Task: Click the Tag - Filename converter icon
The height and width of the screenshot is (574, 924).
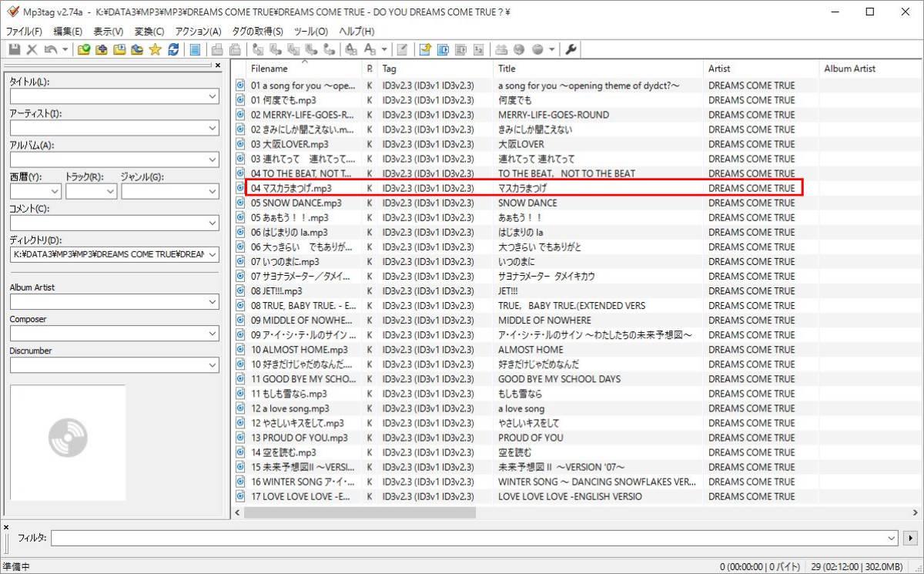Action: [x=258, y=49]
